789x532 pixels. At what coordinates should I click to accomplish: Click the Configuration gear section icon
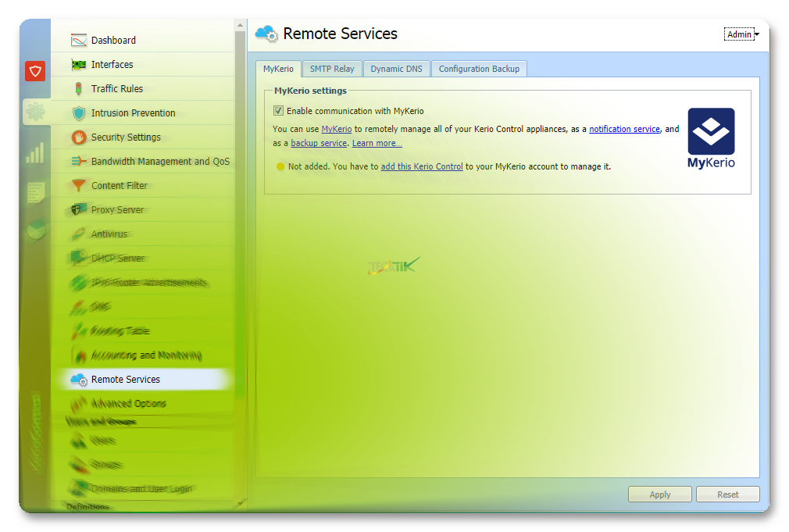click(35, 112)
